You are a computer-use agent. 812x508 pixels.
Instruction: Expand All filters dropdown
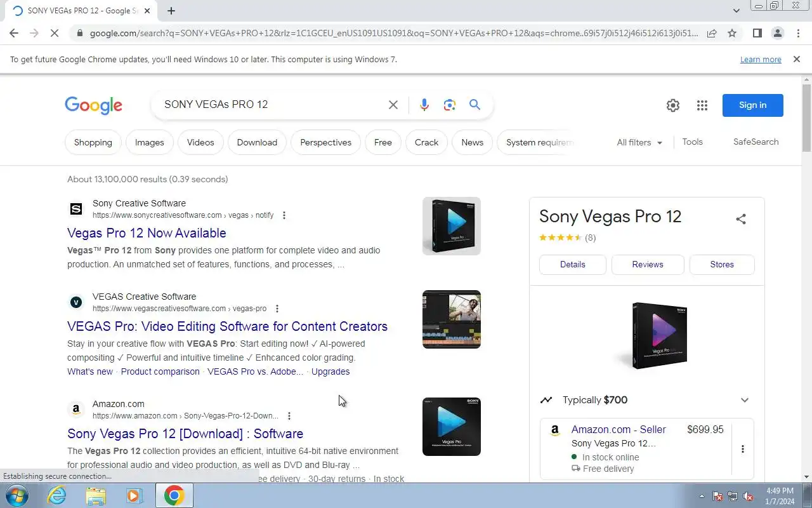coord(639,142)
